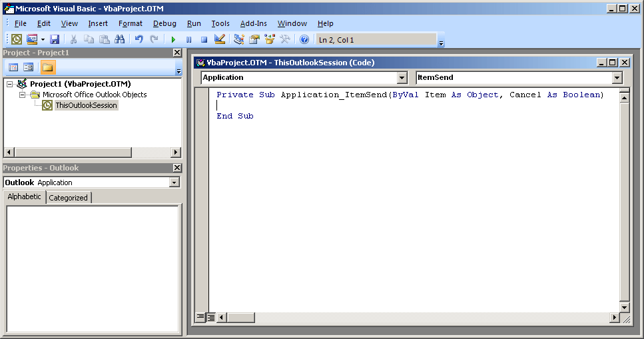Click the Redo toolbar icon
Image resolution: width=644 pixels, height=339 pixels.
(x=154, y=39)
